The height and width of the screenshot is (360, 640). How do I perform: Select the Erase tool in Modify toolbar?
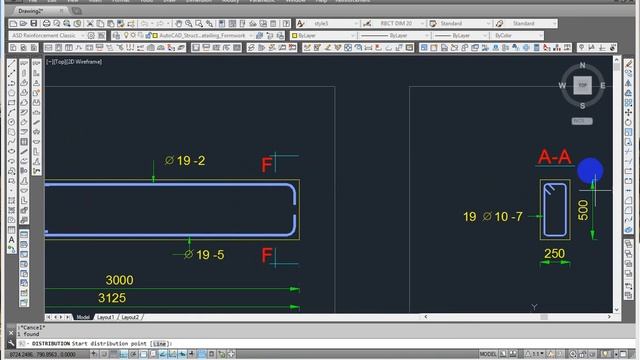pyautogui.click(x=629, y=64)
